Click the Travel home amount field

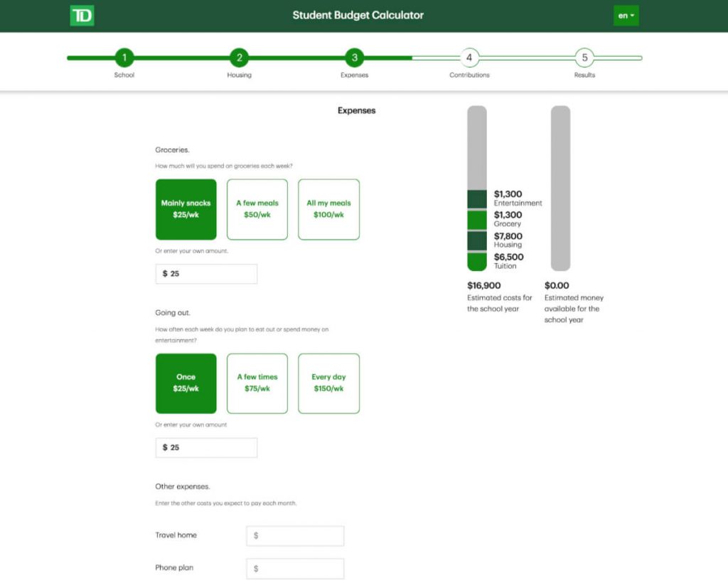[x=295, y=536]
